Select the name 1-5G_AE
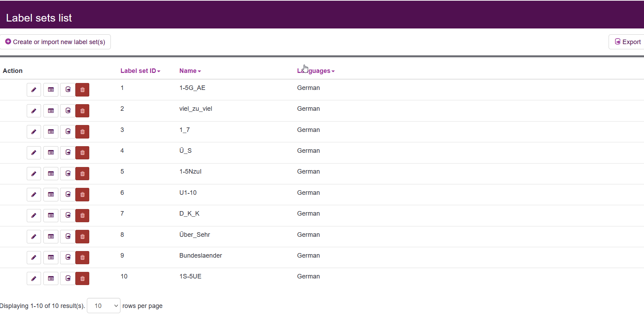Viewport: 644px width, 317px height. coord(192,88)
